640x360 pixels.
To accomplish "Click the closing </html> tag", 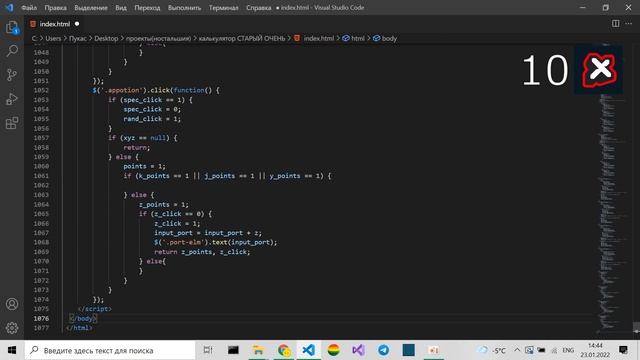I will click(x=79, y=328).
